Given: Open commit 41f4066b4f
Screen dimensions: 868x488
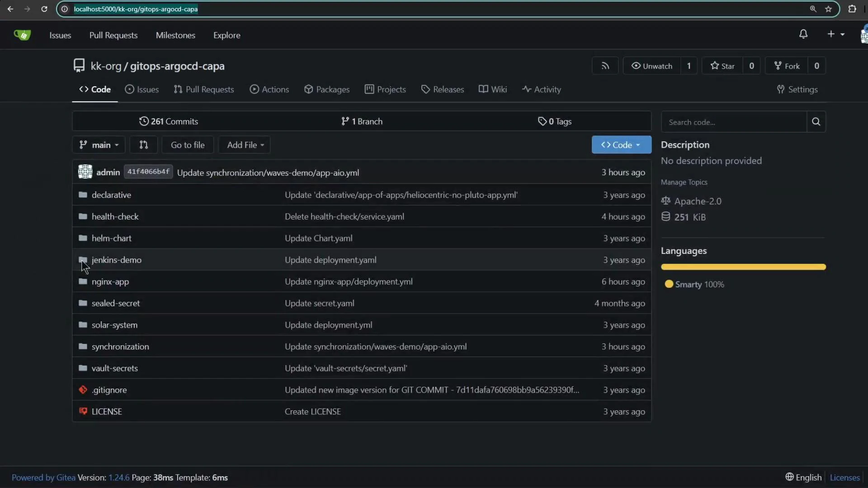Looking at the screenshot, I should (x=148, y=171).
